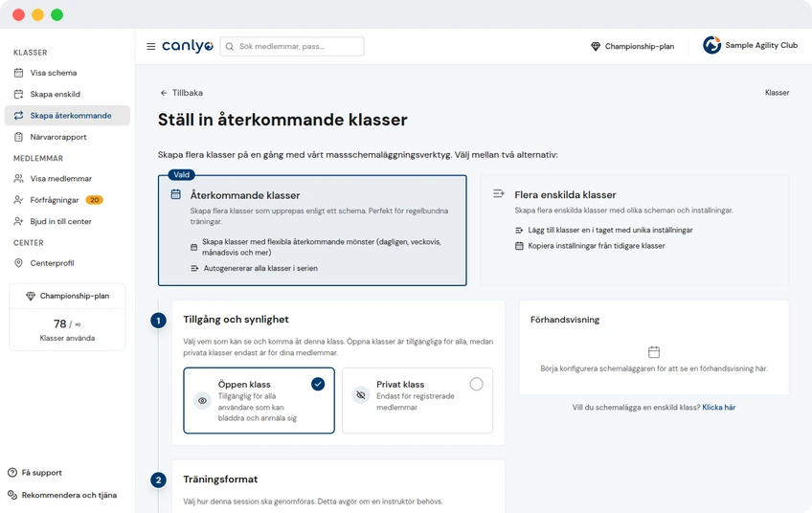Click the Klicka här link
Screen dimensions: 812x513
click(719, 408)
